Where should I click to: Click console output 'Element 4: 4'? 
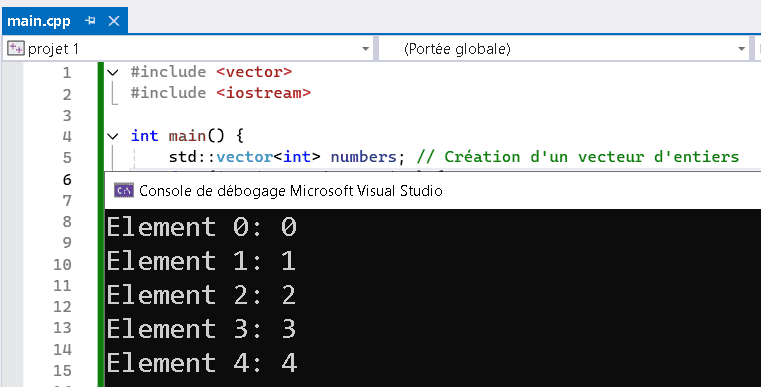pos(201,363)
